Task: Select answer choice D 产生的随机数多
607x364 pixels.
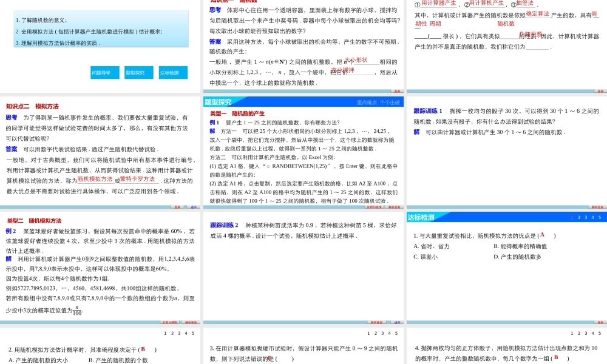Action: pos(518,256)
